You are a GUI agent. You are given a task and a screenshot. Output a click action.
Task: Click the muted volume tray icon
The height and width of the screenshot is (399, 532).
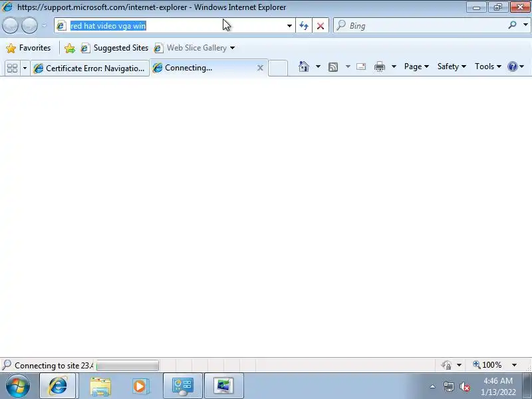tap(464, 386)
